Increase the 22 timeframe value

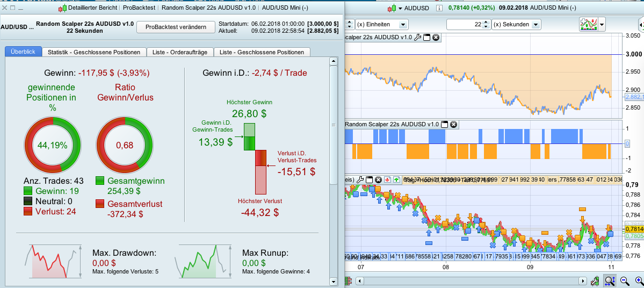click(486, 22)
